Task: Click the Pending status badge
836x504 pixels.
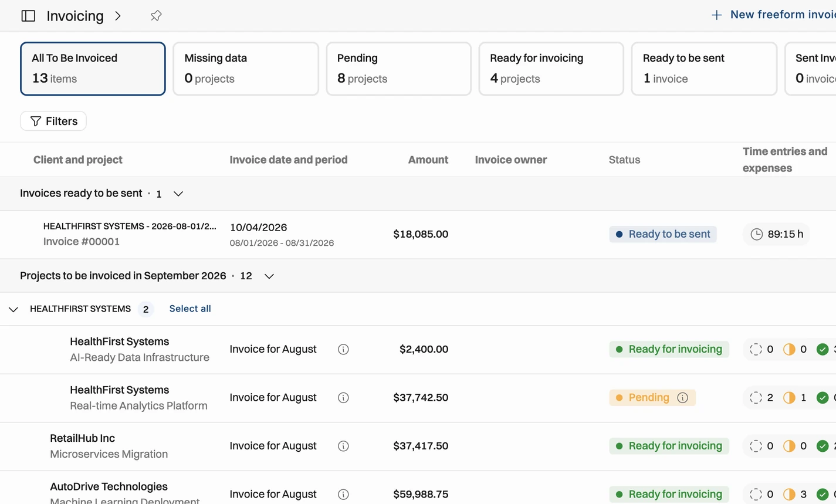Action: (652, 398)
